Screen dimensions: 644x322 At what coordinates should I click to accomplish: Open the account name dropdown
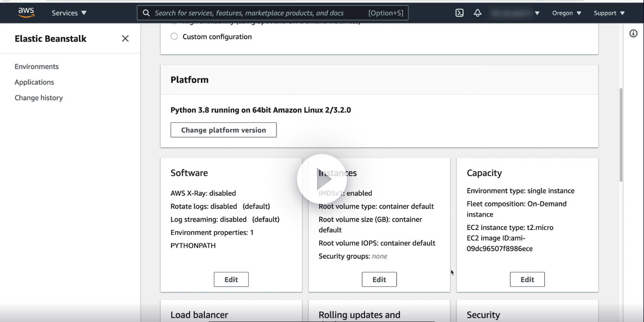tap(516, 13)
